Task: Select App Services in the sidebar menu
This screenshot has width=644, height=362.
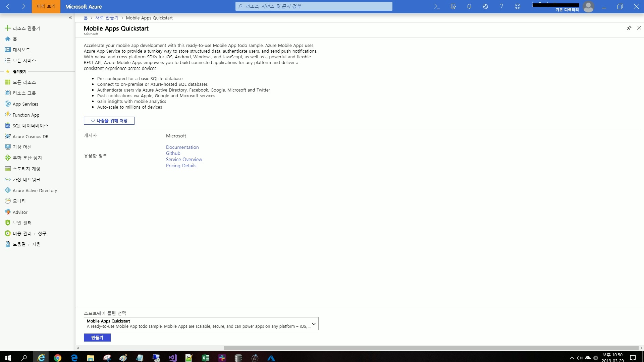Action: pyautogui.click(x=25, y=104)
